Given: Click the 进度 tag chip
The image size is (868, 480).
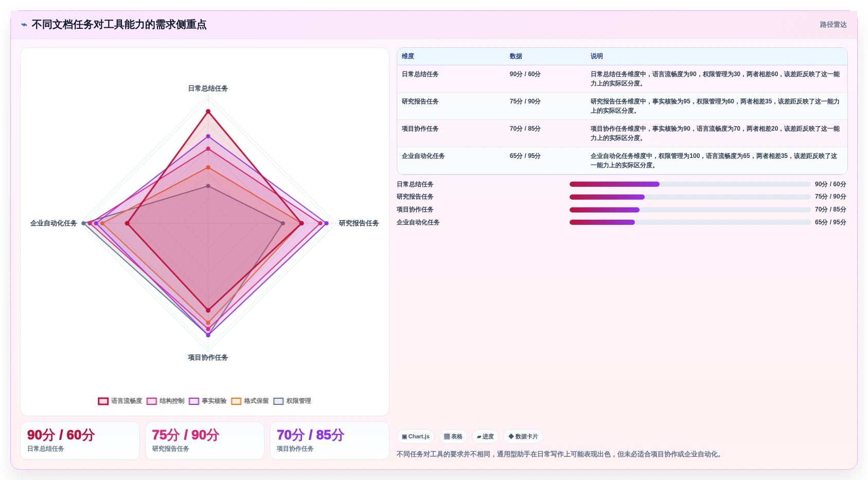Looking at the screenshot, I should (485, 437).
